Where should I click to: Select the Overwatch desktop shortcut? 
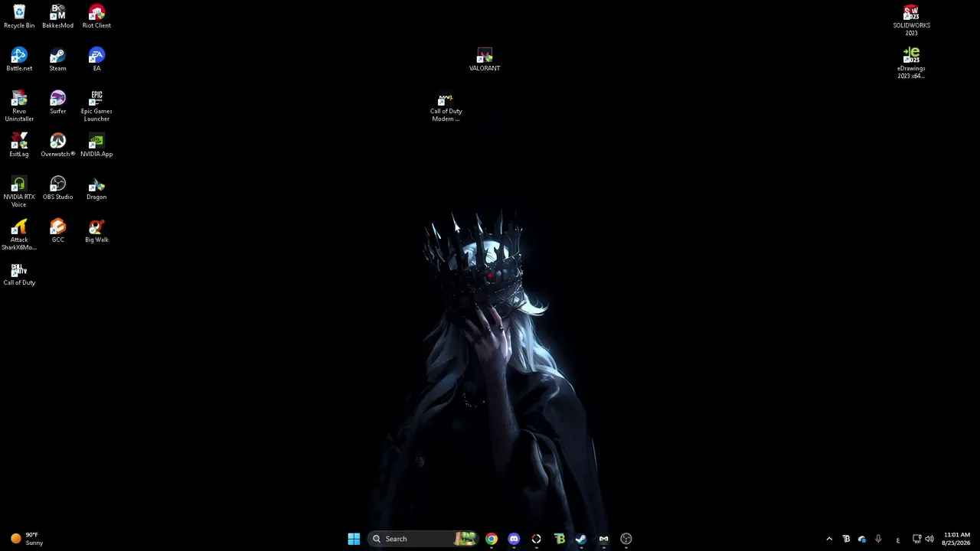point(57,145)
